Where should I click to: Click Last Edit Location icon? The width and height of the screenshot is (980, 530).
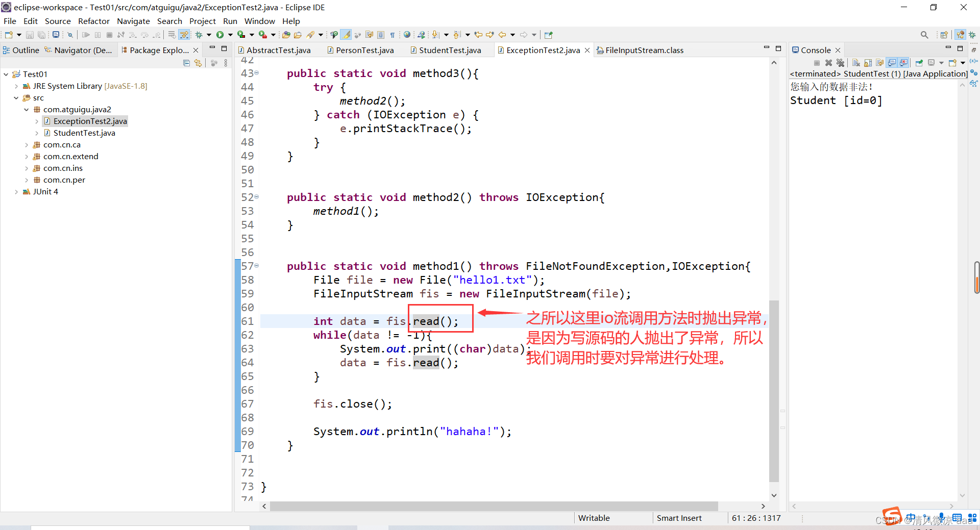pos(478,35)
